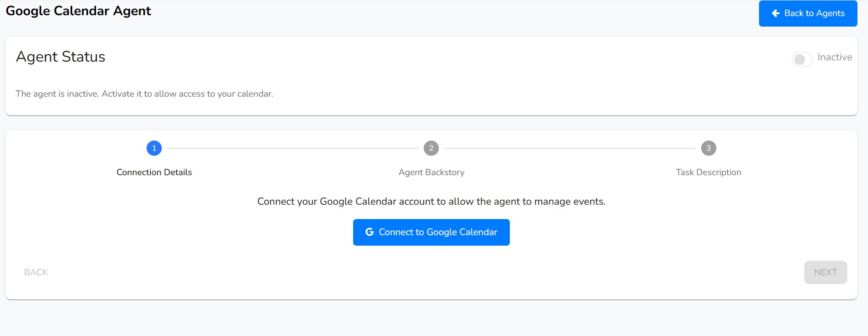Click the Inactive label next to the switch

(834, 57)
